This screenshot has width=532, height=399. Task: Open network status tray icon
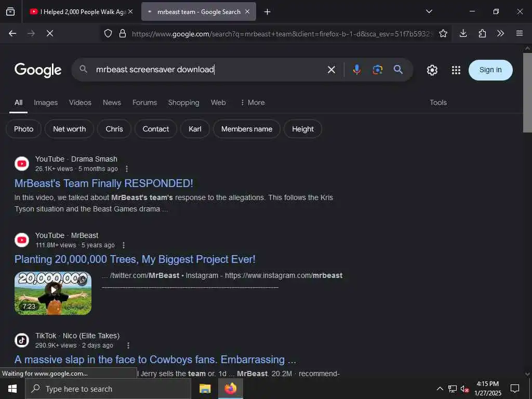click(x=453, y=389)
